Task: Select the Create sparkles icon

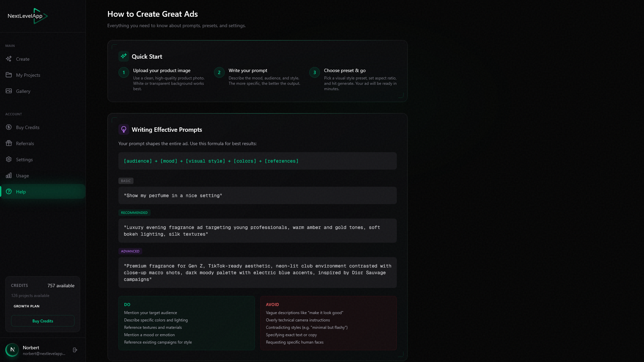Action: point(9,59)
